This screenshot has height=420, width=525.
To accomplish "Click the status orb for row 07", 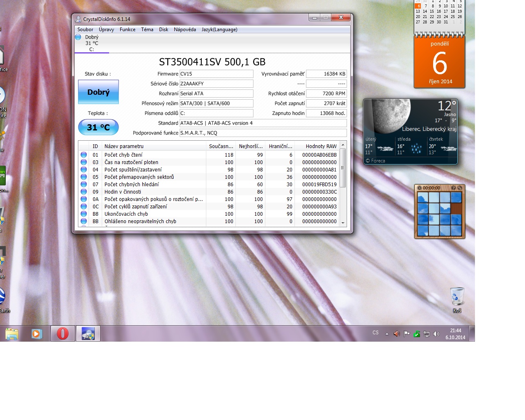I will [x=84, y=184].
